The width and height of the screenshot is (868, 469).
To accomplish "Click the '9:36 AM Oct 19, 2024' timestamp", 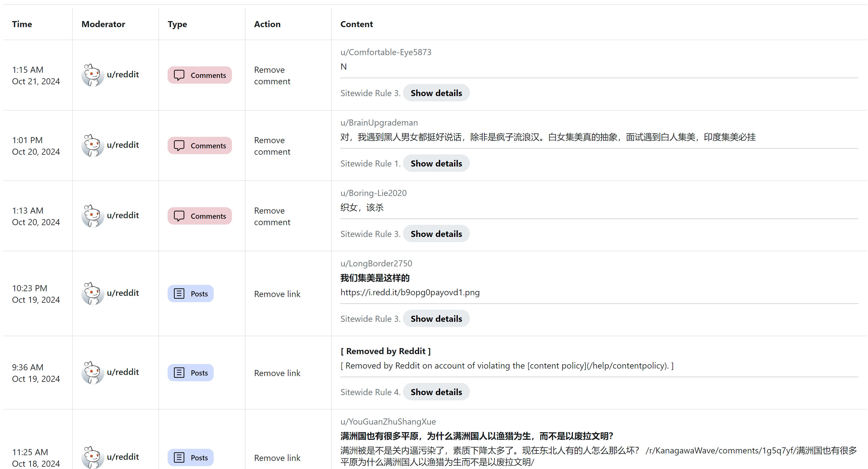I will coord(36,373).
